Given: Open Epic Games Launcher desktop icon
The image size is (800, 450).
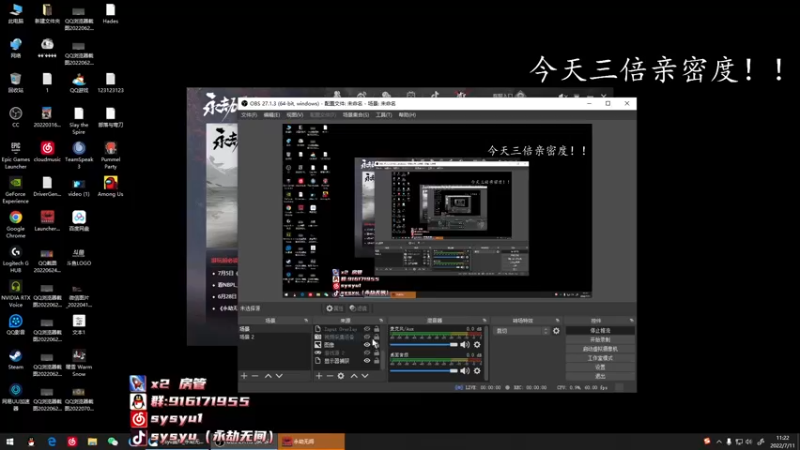Looking at the screenshot, I should click(15, 155).
